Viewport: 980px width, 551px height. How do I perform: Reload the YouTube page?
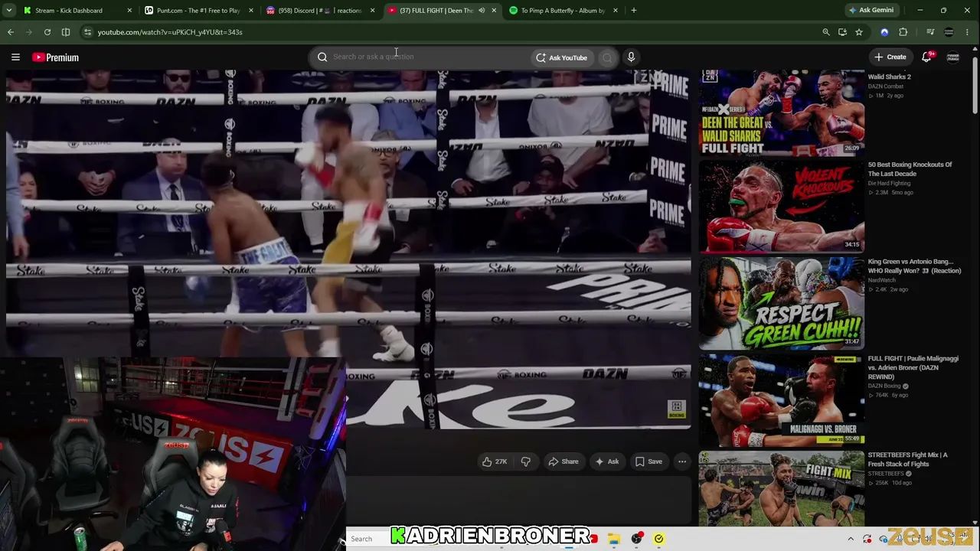47,32
